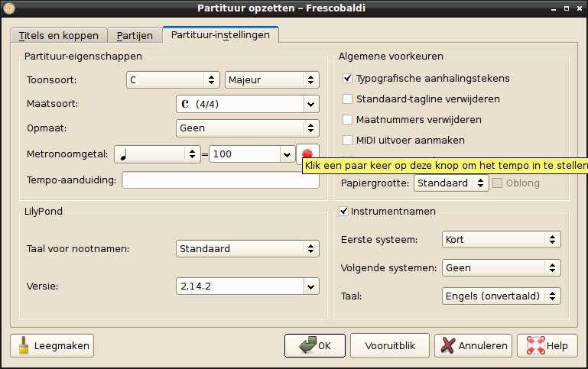Check the MIDI uitvoer aanmaken box

pyautogui.click(x=348, y=140)
